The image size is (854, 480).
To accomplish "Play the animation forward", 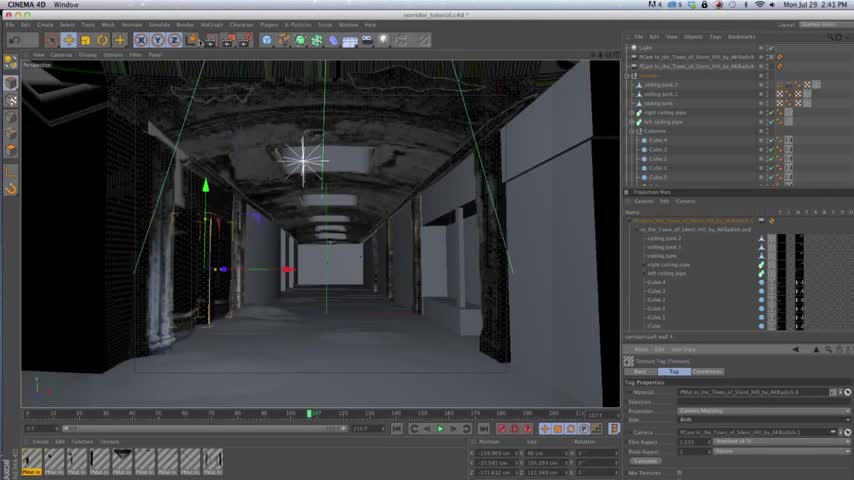I will [440, 429].
